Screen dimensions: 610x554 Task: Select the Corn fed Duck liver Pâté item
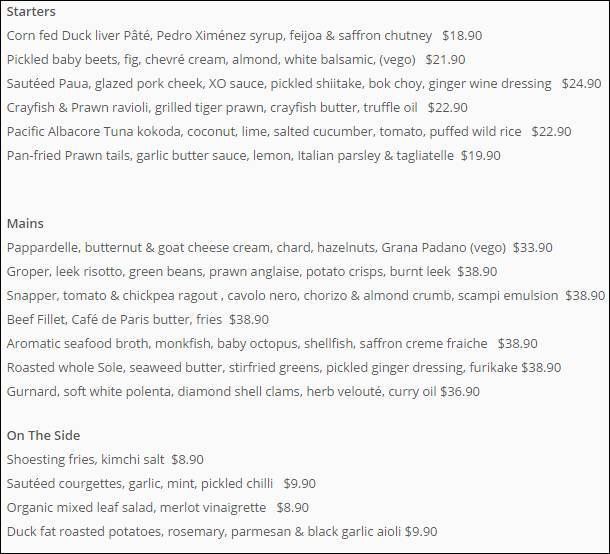coord(244,36)
